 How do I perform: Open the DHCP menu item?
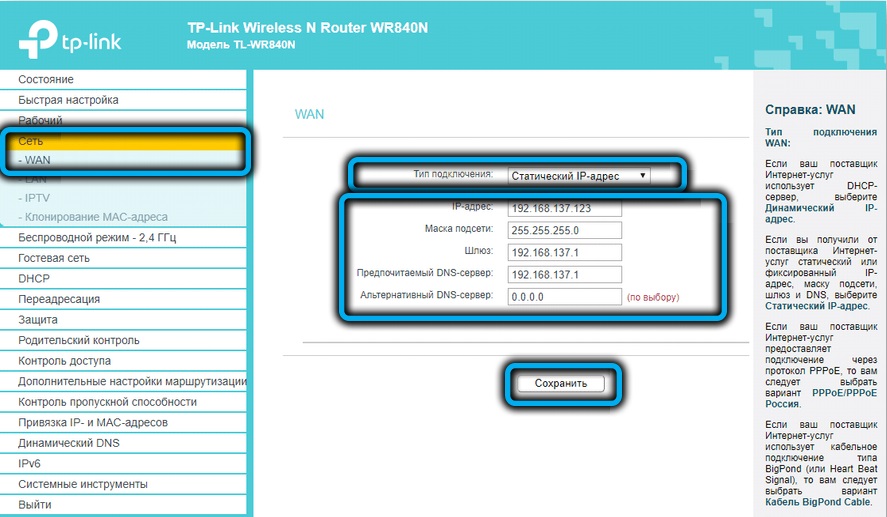tap(123, 278)
